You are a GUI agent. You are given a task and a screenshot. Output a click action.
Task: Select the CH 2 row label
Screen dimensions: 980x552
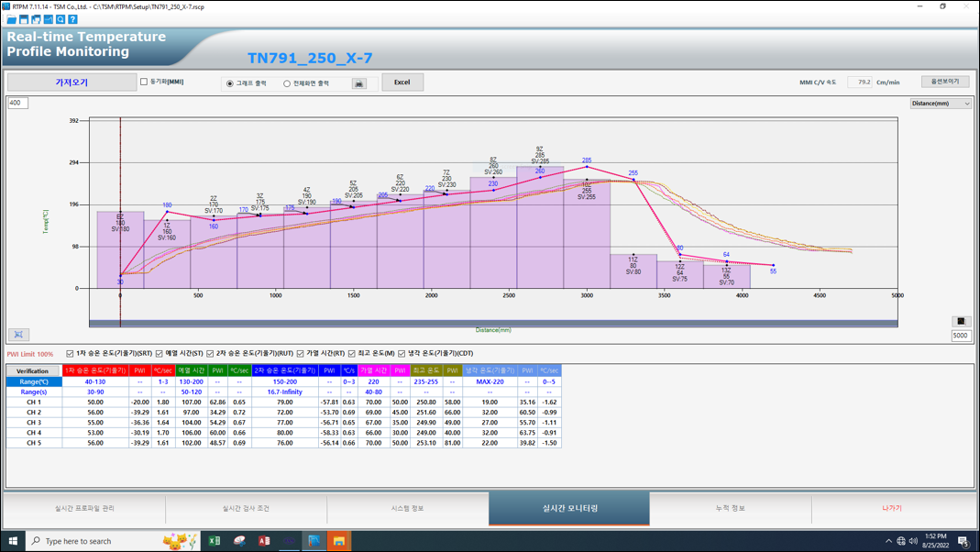click(x=34, y=412)
